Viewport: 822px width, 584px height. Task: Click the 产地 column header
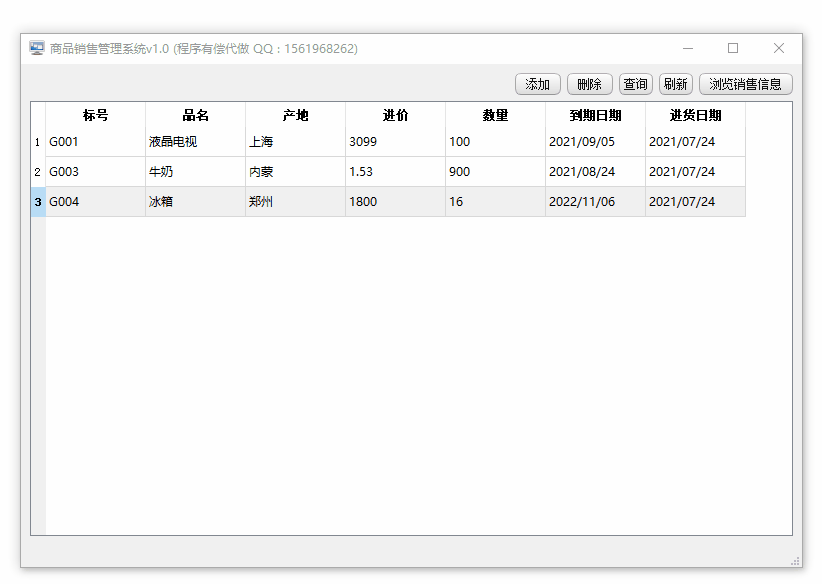coord(295,115)
